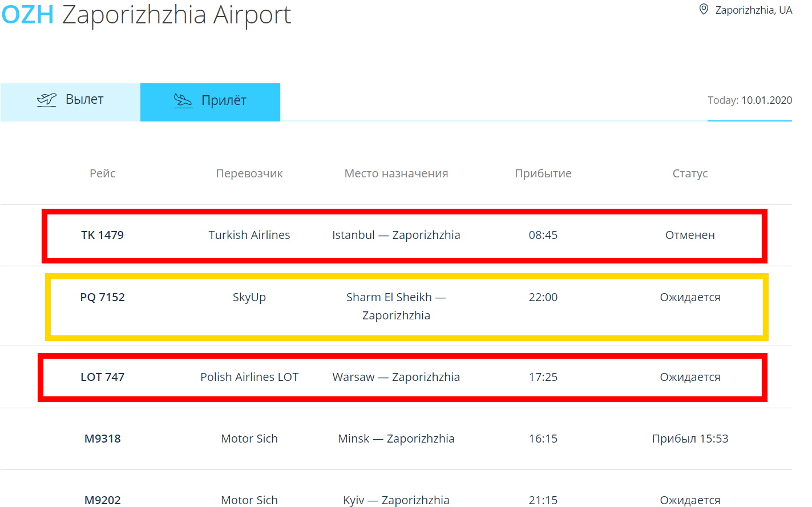Click the Статус column header
The width and height of the screenshot is (812, 507).
tap(690, 173)
